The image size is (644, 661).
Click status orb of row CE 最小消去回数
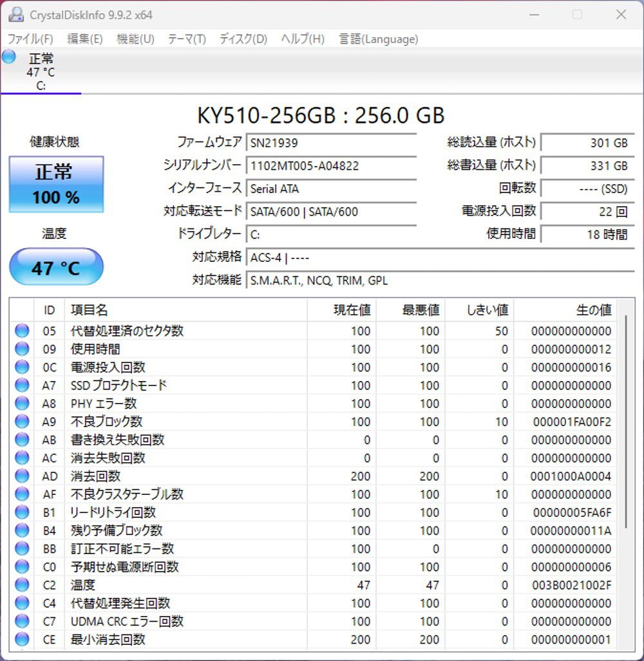click(x=22, y=639)
